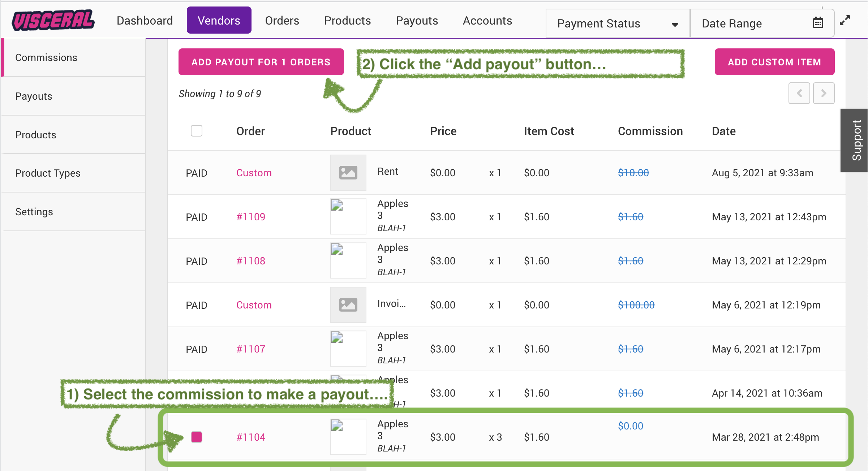Click Add Payout for 1 Orders button

pyautogui.click(x=261, y=62)
